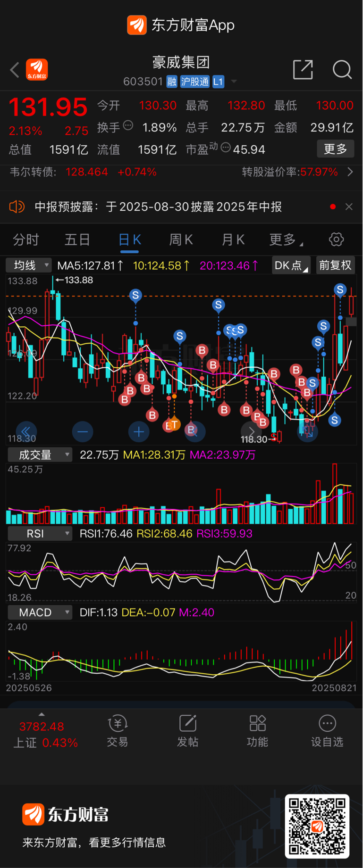Click the 更多 button in quote panel

(336, 149)
